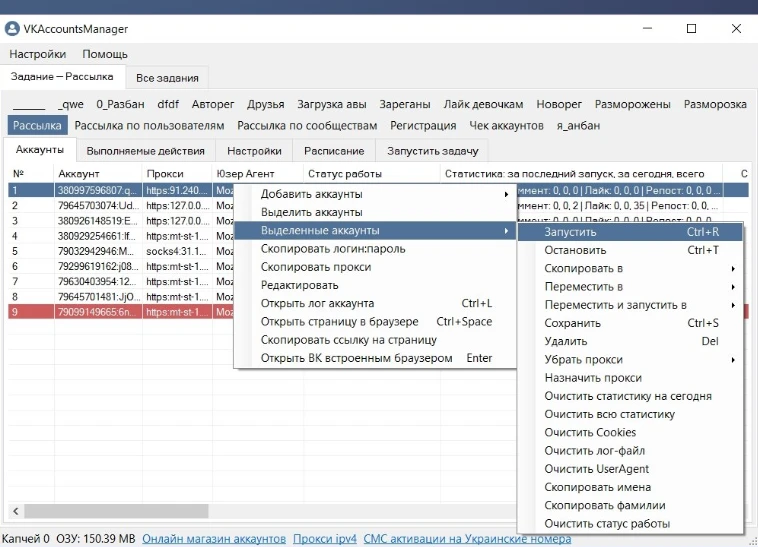Viewport: 758px width, 547px height.
Task: Select the я_анбан task group
Action: click(578, 126)
